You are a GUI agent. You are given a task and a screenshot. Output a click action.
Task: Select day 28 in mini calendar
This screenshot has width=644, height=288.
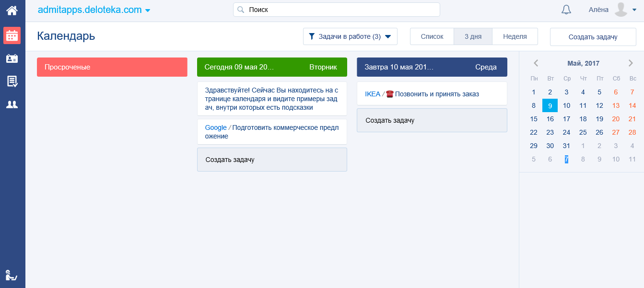(x=632, y=132)
